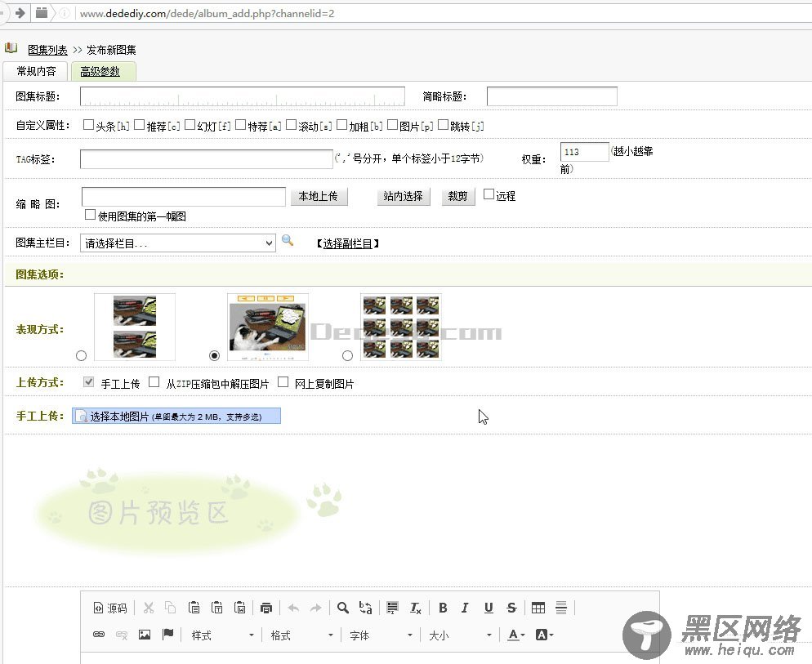Screen dimensions: 812x664
Task: Check 使用图集的第一幅图 option
Action: click(90, 215)
